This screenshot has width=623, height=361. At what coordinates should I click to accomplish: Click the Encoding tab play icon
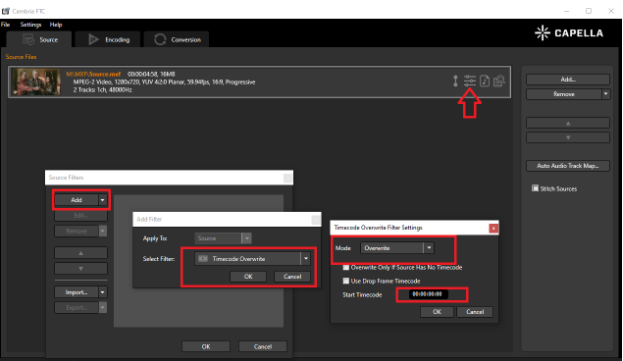pyautogui.click(x=93, y=39)
